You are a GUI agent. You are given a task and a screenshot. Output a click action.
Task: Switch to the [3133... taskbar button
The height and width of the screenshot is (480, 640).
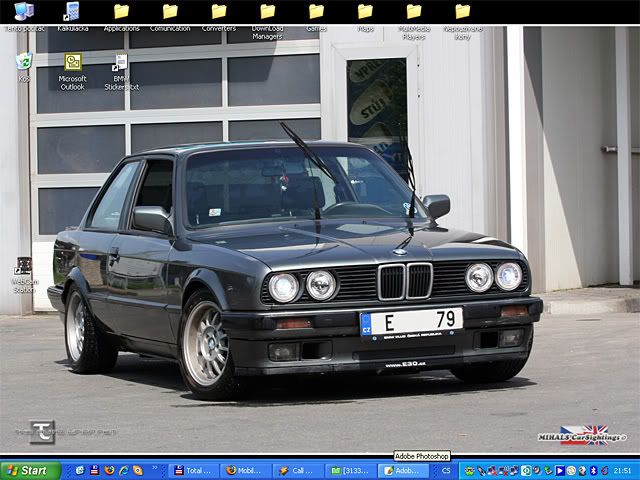(x=351, y=471)
